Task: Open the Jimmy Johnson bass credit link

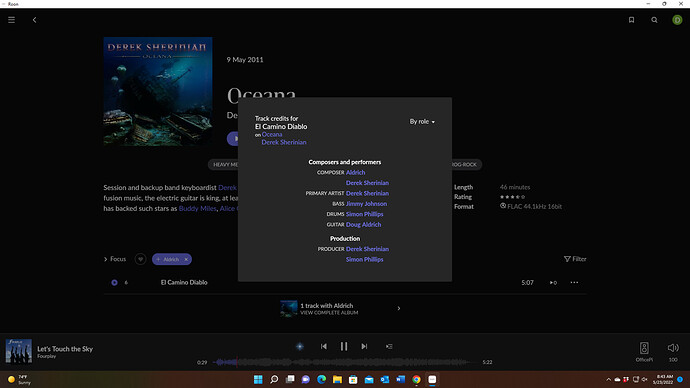Action: 366,204
